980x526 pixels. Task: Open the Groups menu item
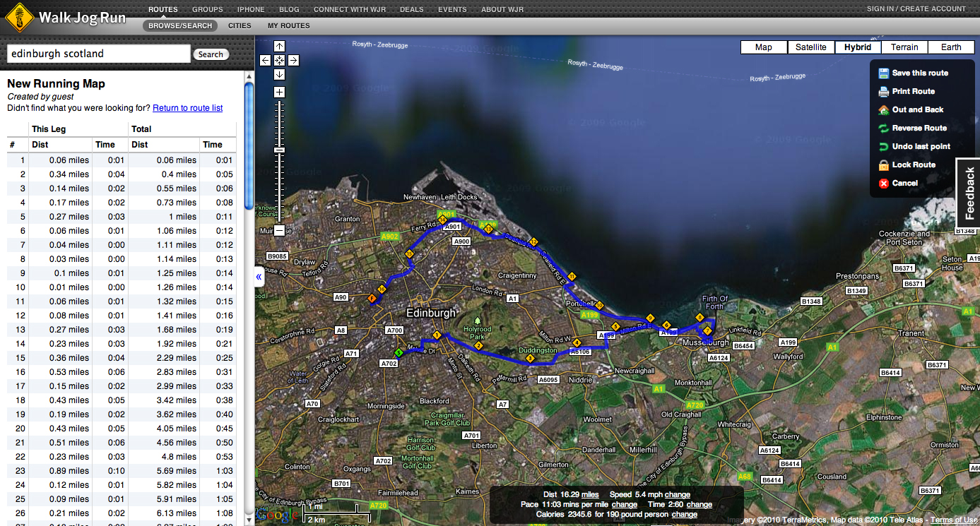point(207,9)
